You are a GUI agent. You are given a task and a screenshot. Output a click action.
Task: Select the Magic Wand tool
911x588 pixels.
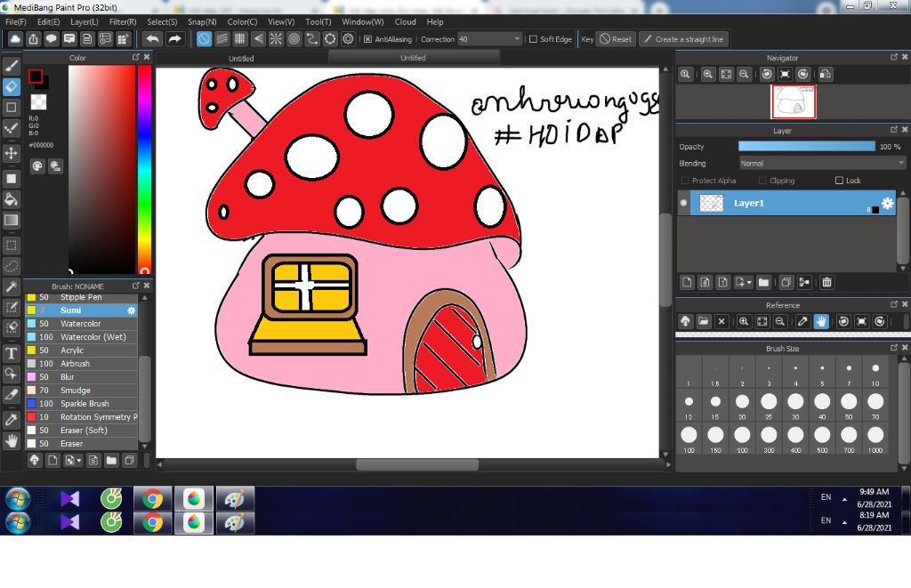[11, 286]
